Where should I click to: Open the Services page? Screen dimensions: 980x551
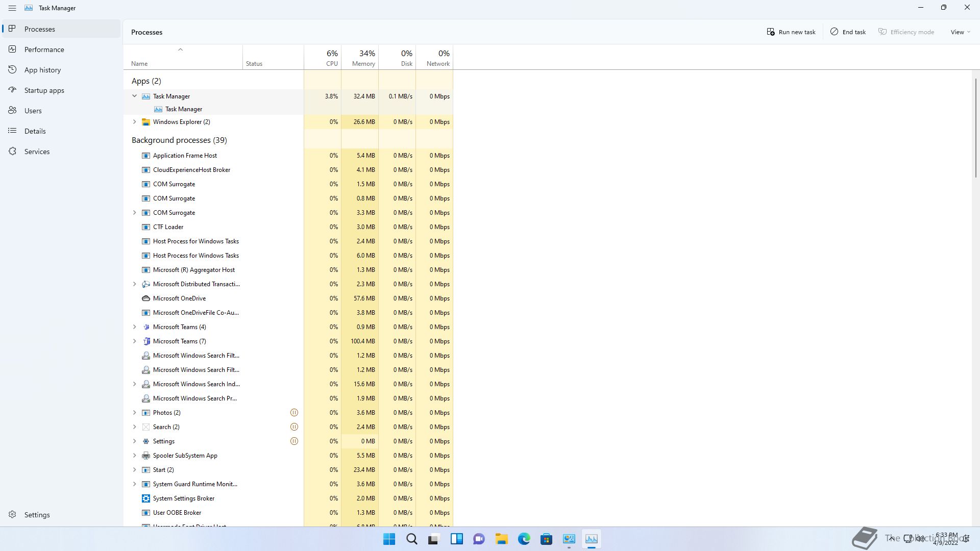61,151
